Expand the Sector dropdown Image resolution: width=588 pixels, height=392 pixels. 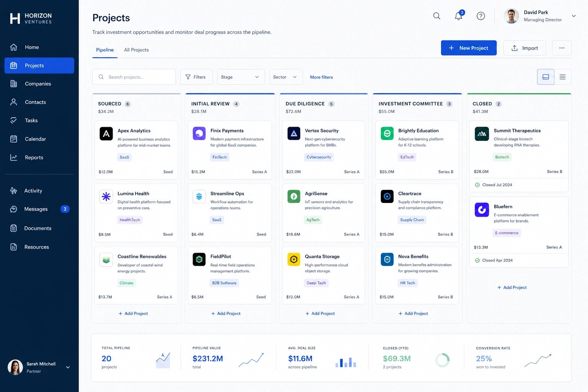tap(286, 77)
